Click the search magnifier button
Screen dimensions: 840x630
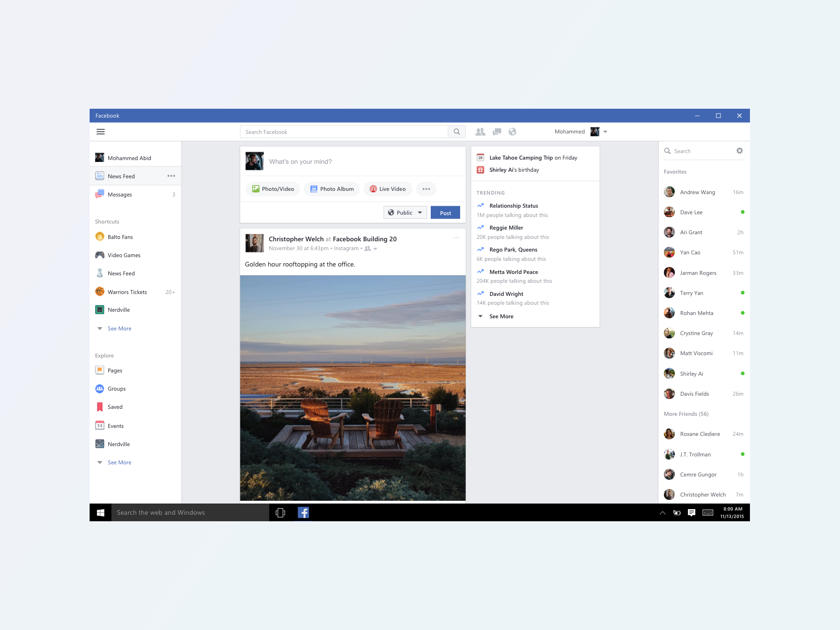457,132
